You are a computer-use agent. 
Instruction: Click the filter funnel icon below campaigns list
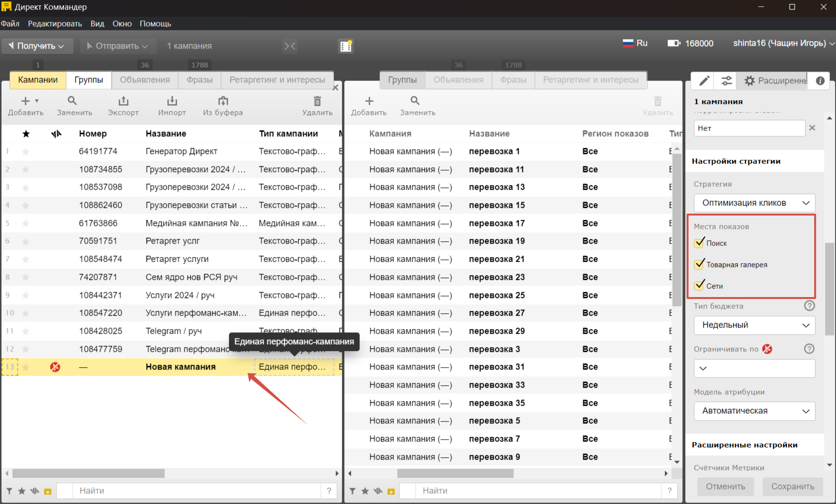(9, 491)
